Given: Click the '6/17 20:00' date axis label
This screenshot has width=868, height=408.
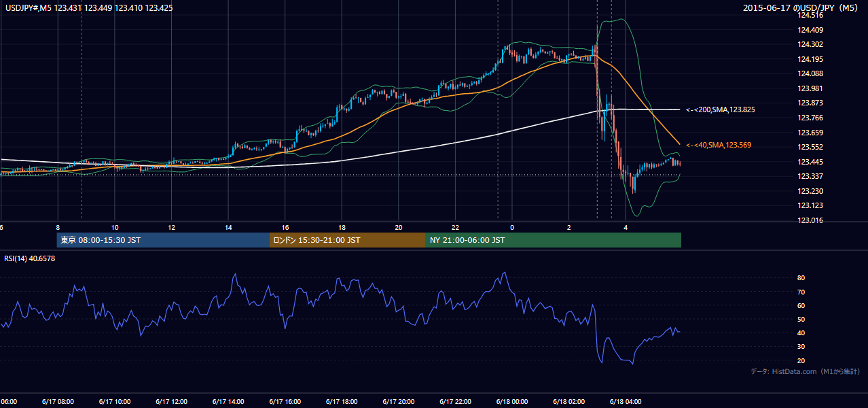Looking at the screenshot, I should coord(399,401).
